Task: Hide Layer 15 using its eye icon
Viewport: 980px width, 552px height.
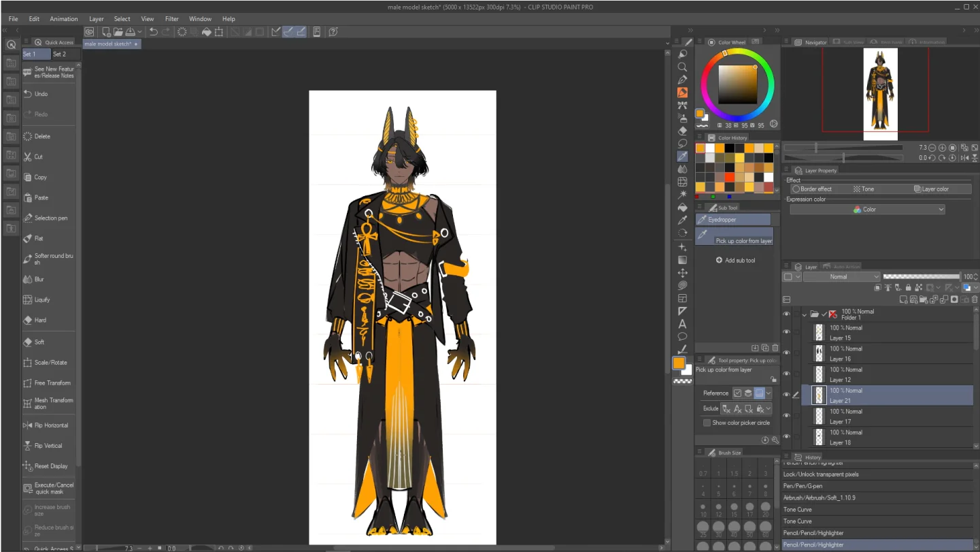Action: point(787,332)
